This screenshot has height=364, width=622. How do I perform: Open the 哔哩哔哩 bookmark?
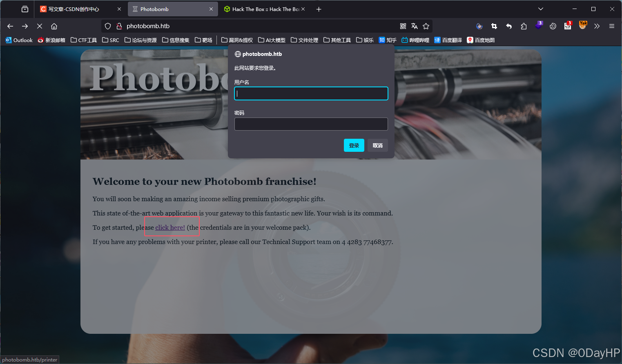pyautogui.click(x=415, y=40)
